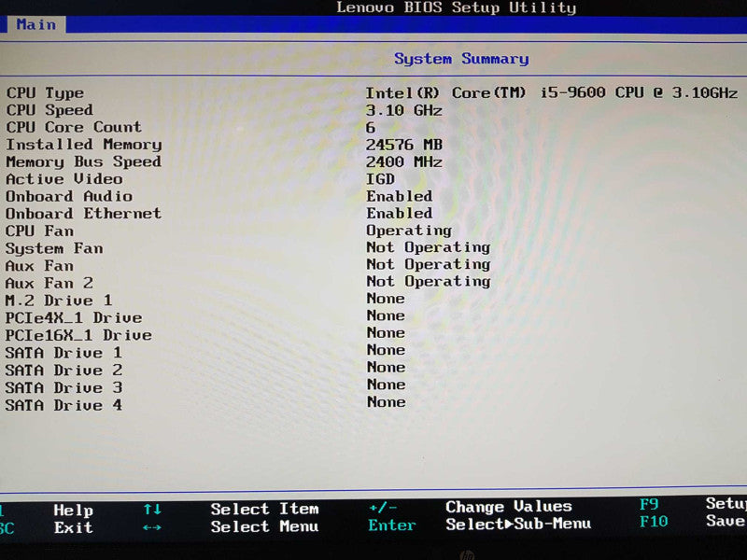Click the 24576 MB value
Image resolution: width=747 pixels, height=560 pixels.
click(x=404, y=145)
